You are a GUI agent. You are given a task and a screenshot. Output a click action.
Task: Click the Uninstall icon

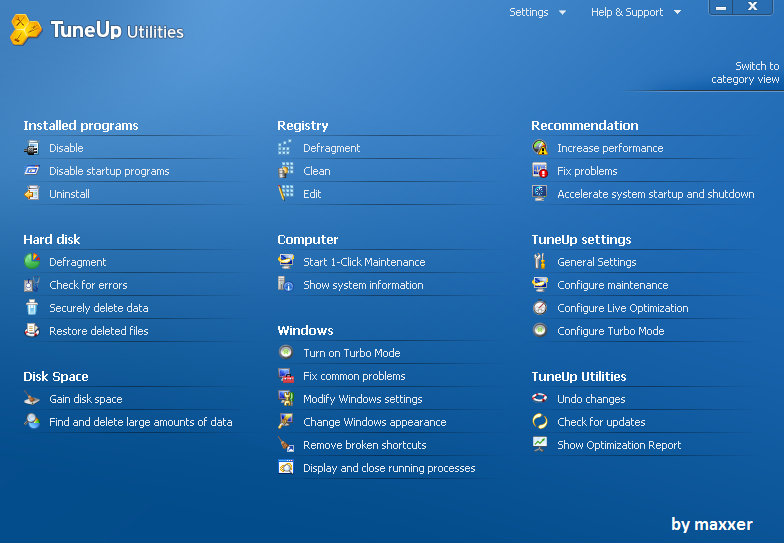tap(32, 194)
